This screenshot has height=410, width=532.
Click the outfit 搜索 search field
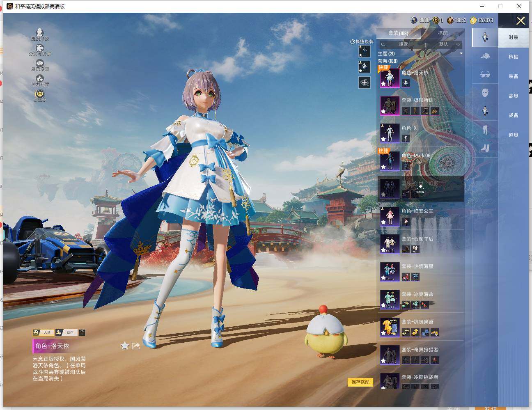[x=402, y=44]
